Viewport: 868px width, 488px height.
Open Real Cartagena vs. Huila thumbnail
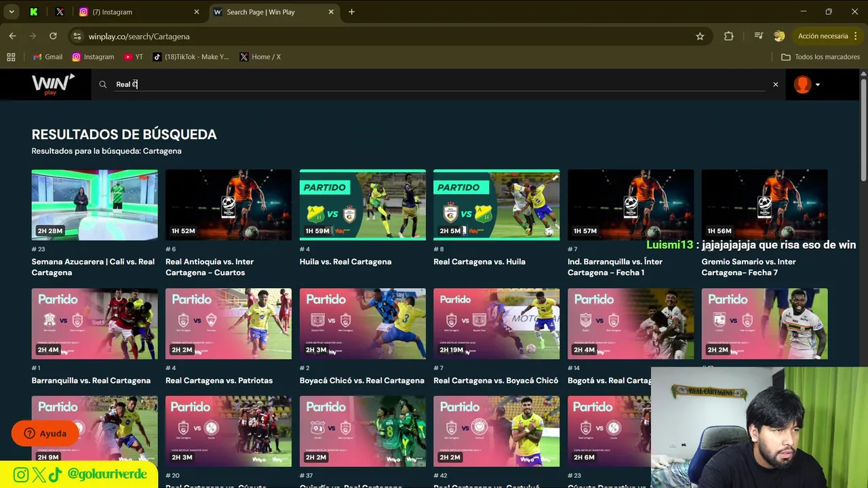tap(496, 205)
